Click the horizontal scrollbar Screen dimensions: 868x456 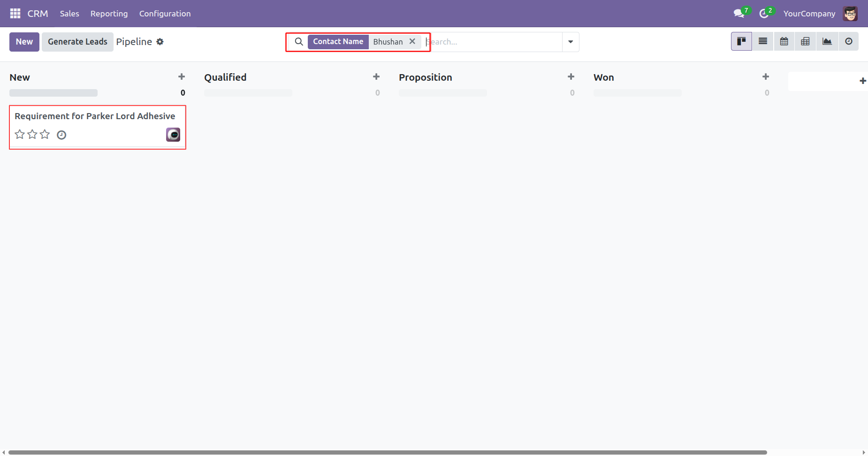388,452
